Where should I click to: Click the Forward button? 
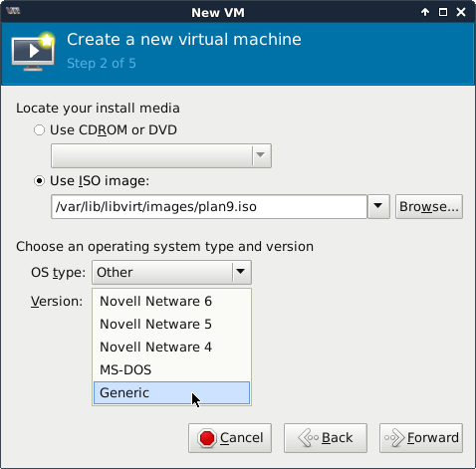421,438
